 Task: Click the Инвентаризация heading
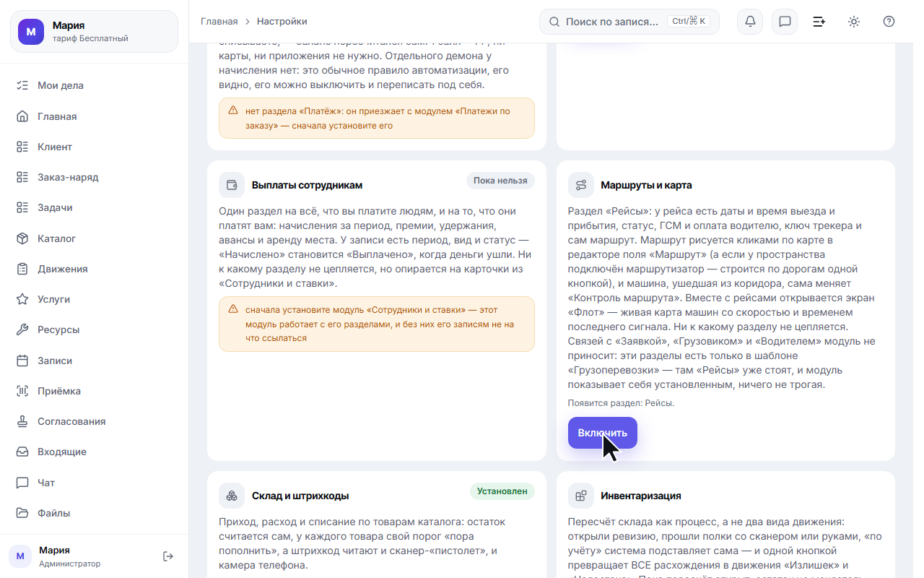[641, 496]
